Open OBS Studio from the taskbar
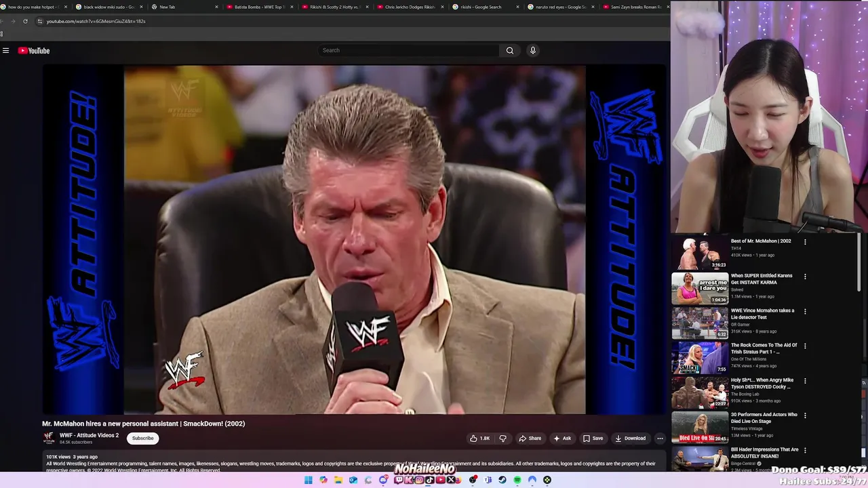Viewport: 868px width, 488px height. click(x=473, y=480)
